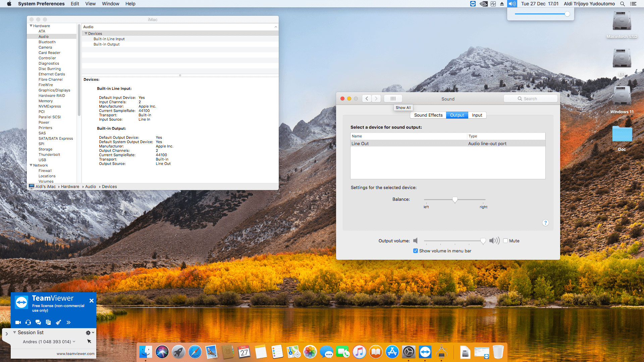644x362 pixels.
Task: Show more TeamViewer panel tools
Action: pos(68,322)
